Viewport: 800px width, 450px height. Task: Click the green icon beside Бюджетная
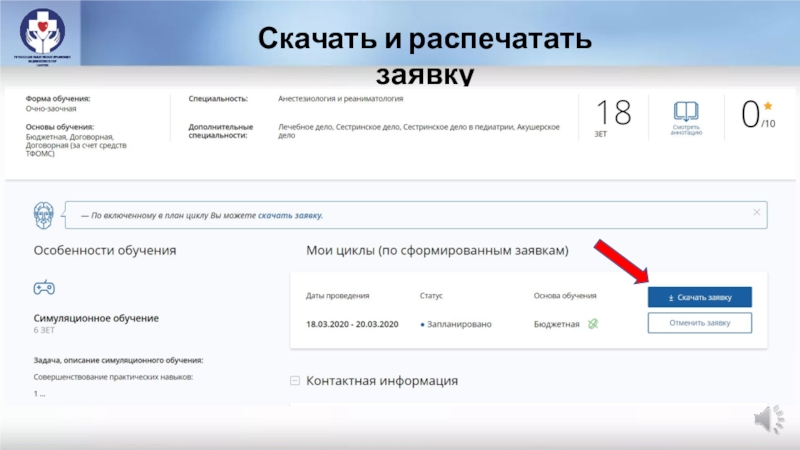click(x=592, y=324)
